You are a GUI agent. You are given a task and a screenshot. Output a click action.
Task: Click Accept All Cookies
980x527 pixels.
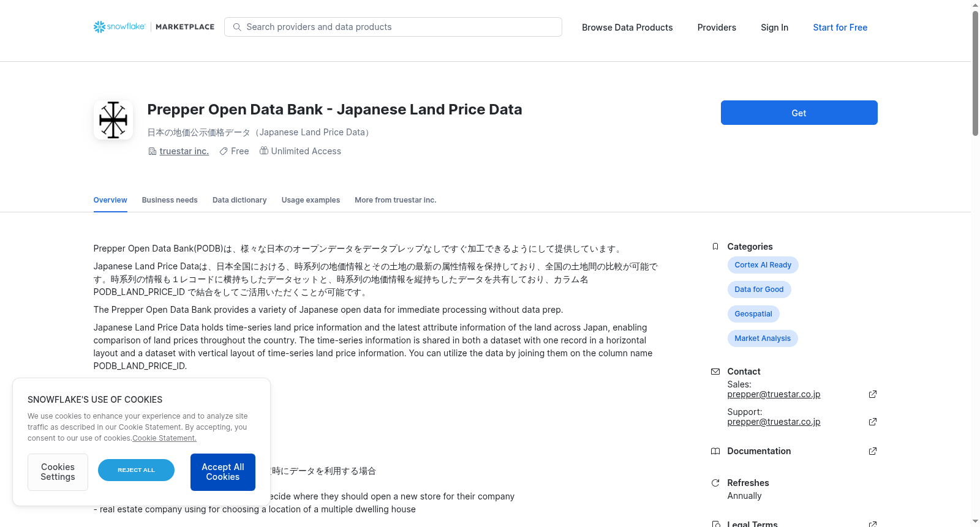(223, 472)
